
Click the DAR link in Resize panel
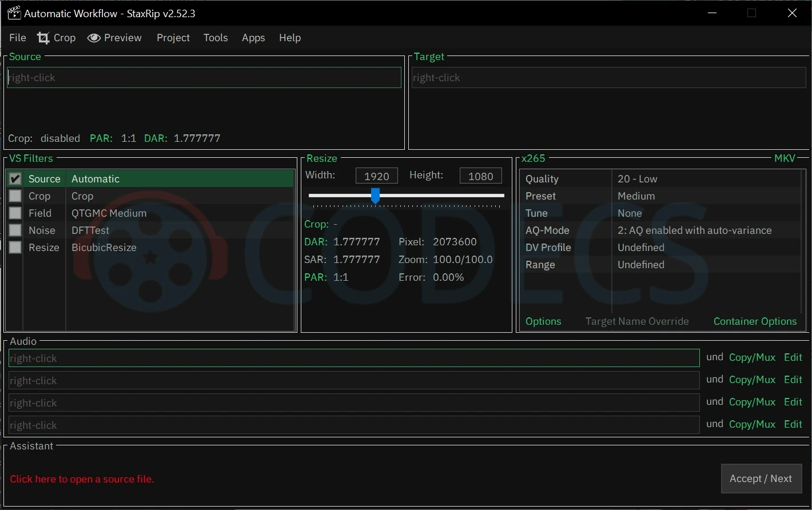(x=316, y=242)
